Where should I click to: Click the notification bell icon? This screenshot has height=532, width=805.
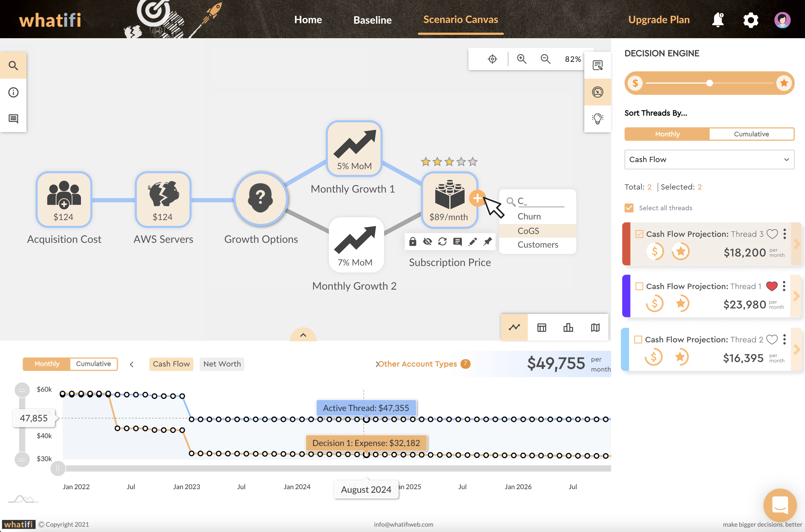[x=718, y=20]
